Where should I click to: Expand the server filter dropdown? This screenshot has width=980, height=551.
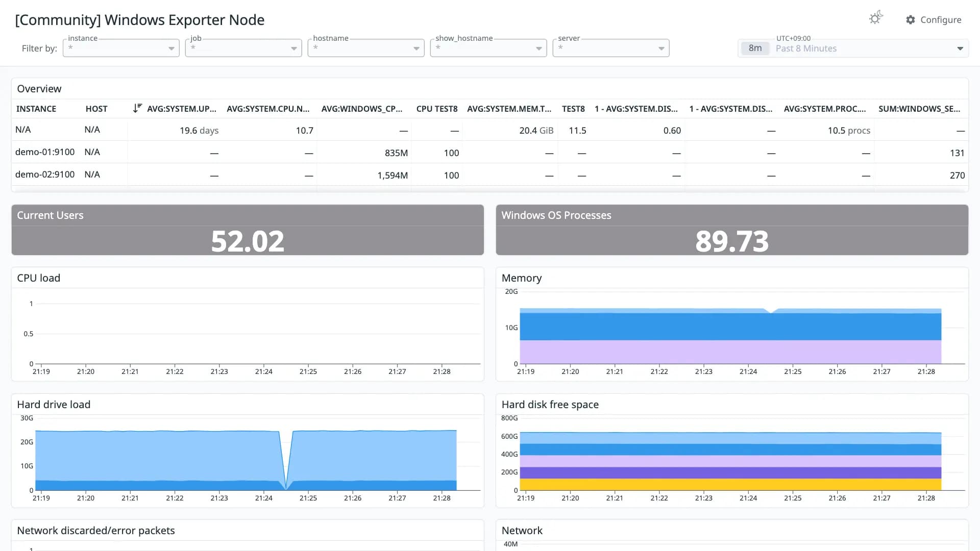click(611, 48)
